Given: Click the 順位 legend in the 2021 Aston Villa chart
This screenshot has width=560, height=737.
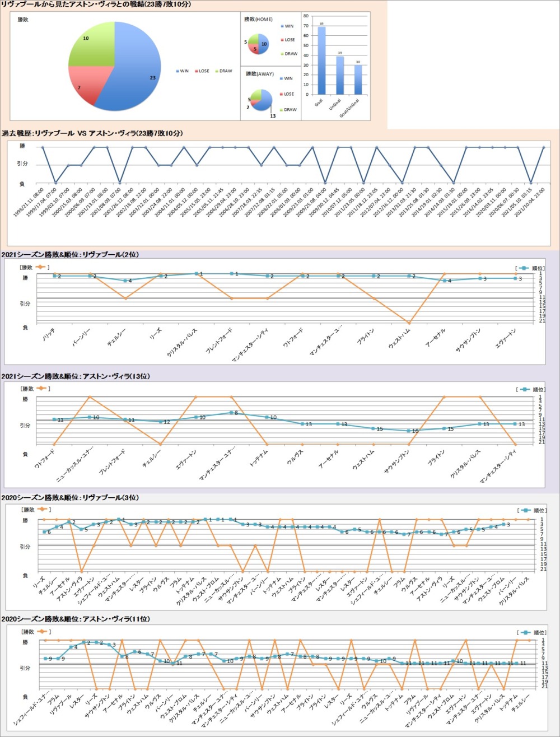Looking at the screenshot, I should (530, 389).
